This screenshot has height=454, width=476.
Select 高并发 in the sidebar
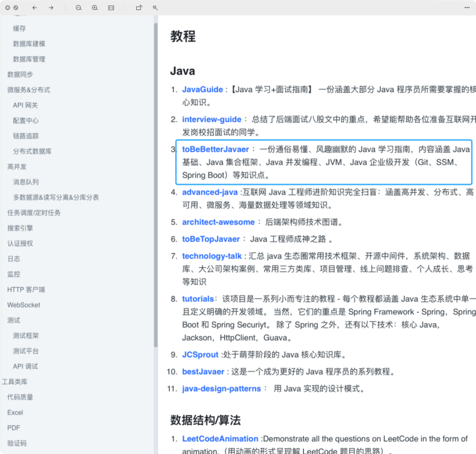click(x=17, y=166)
